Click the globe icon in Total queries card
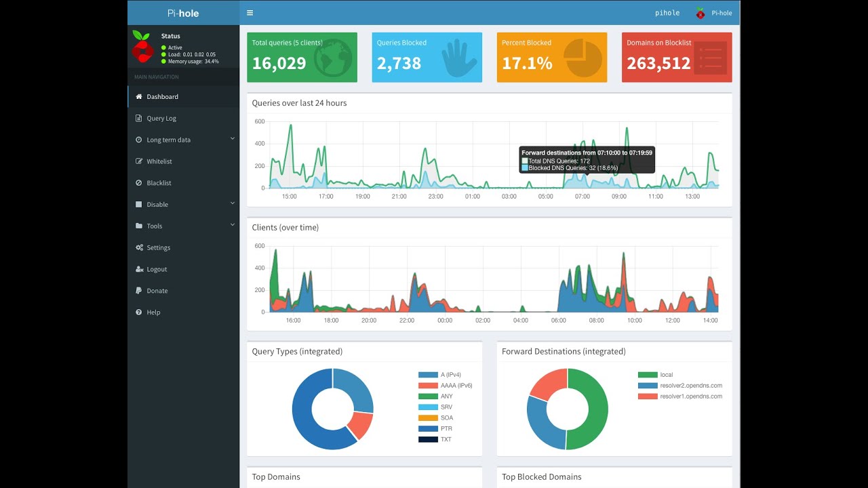Viewport: 868px width, 488px height. (x=333, y=58)
